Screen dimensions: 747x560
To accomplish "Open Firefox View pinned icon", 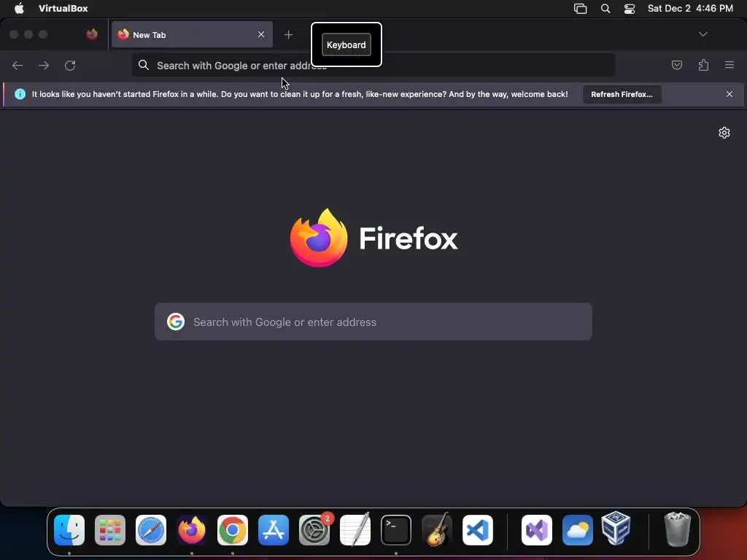I will [x=92, y=34].
